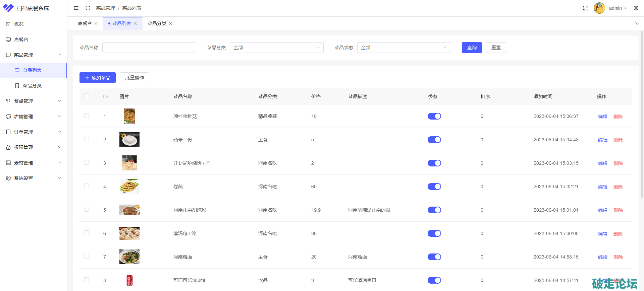Screen dimensions: 644x291
Task: Enter fullscreen using the expand icon
Action: pyautogui.click(x=586, y=8)
